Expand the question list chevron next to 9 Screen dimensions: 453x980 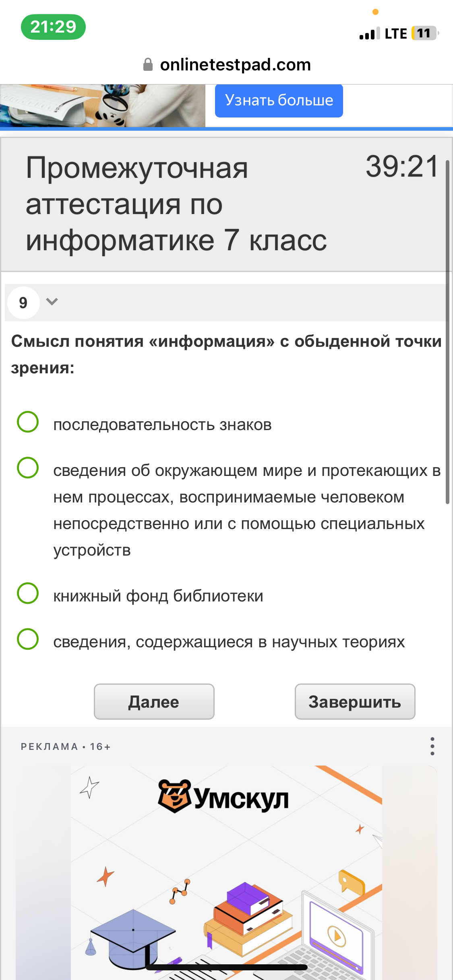[52, 301]
